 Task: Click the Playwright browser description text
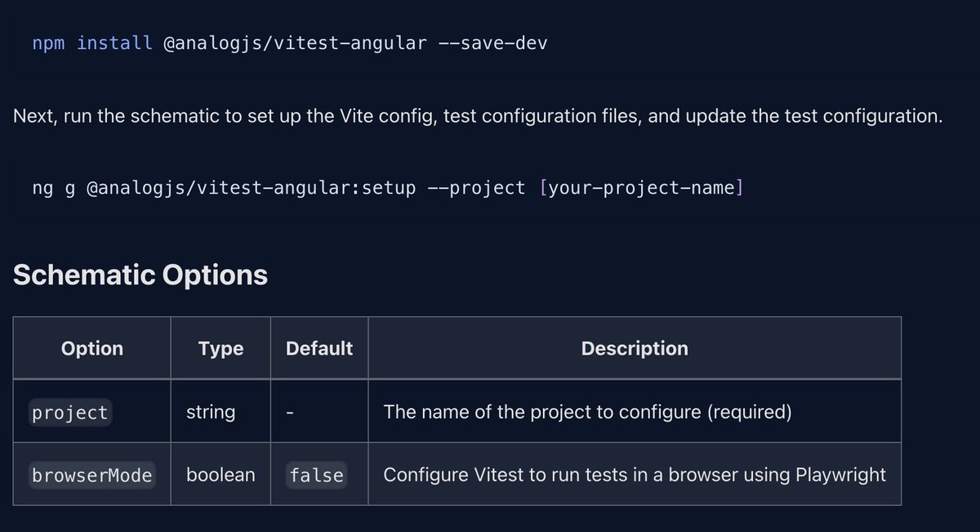click(635, 475)
